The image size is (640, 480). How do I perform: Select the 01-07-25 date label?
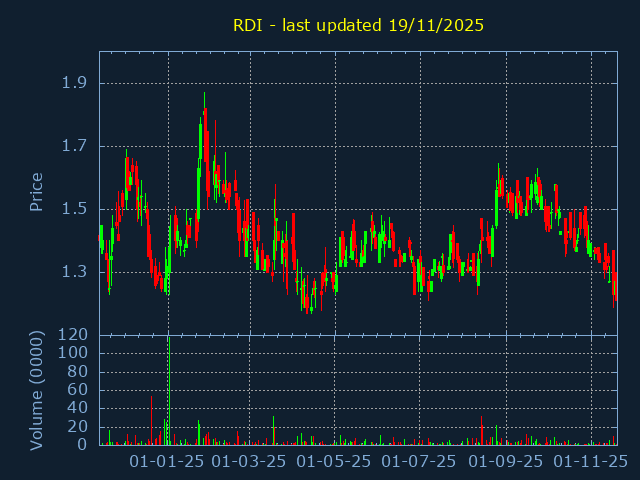(x=419, y=461)
